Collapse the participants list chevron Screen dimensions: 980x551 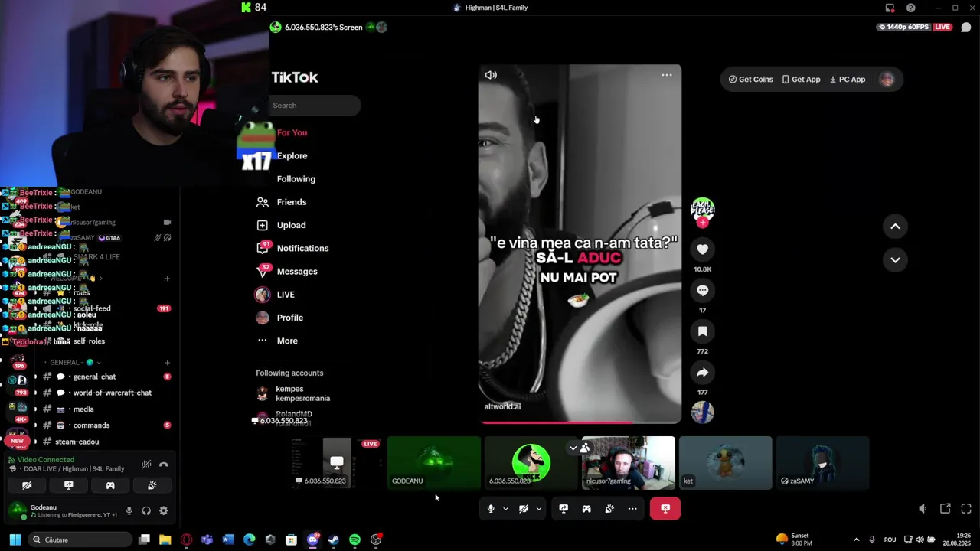[573, 448]
